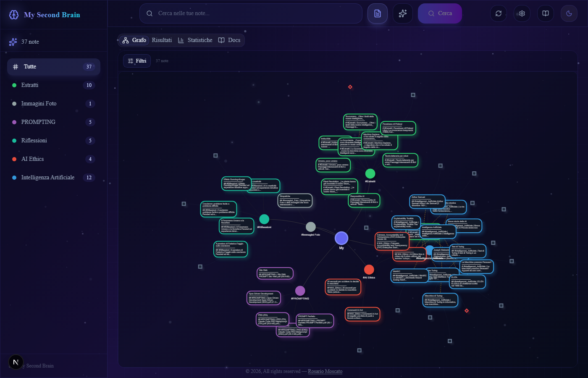Switch to the Docs tab
The image size is (588, 378).
pyautogui.click(x=229, y=40)
